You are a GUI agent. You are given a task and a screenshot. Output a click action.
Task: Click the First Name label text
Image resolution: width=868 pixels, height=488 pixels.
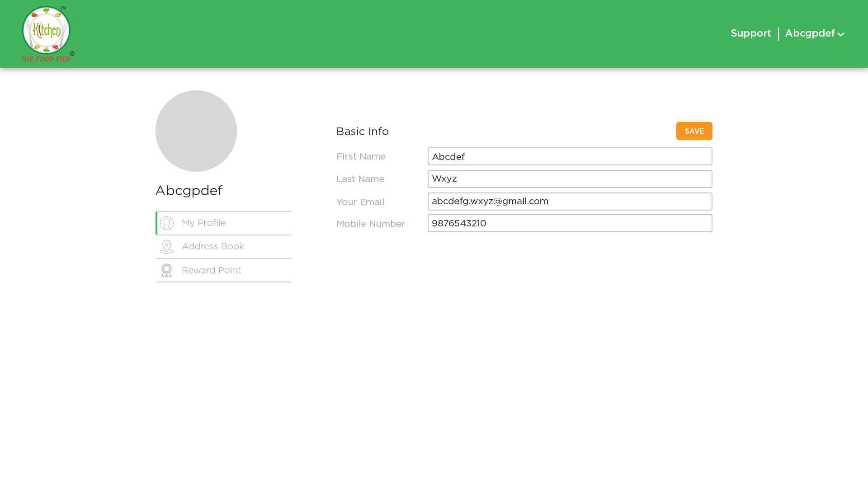tap(361, 156)
